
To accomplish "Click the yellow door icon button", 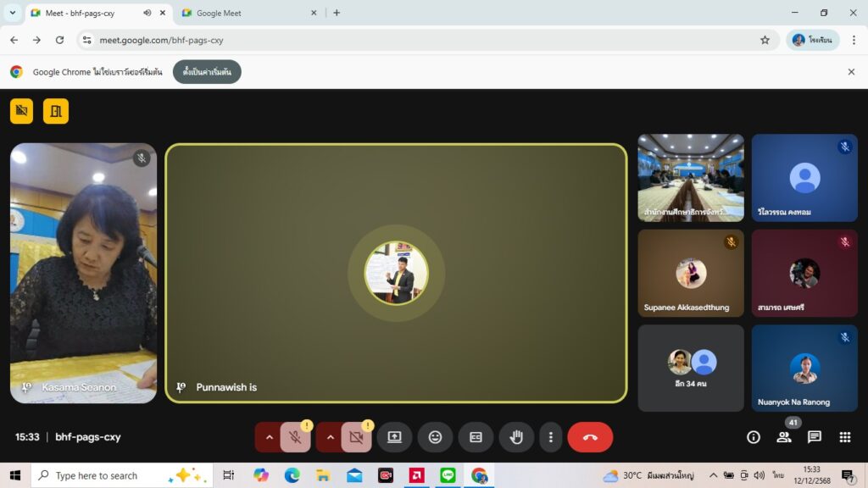I will (x=56, y=111).
